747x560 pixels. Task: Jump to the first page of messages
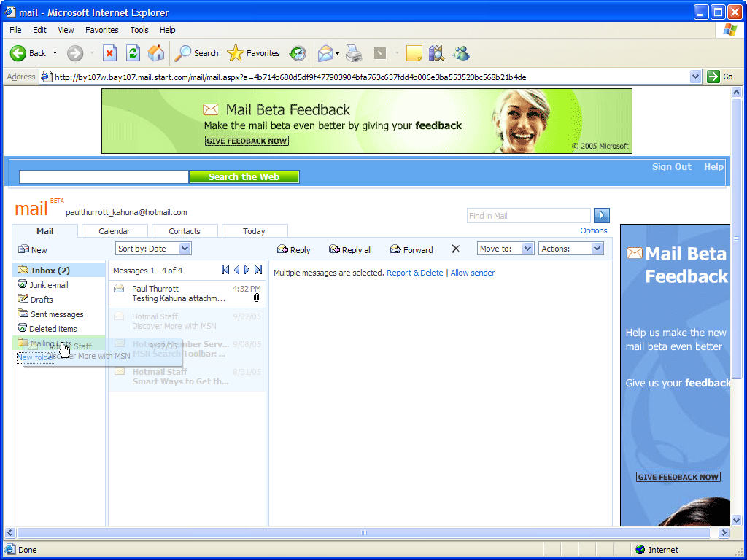[225, 270]
